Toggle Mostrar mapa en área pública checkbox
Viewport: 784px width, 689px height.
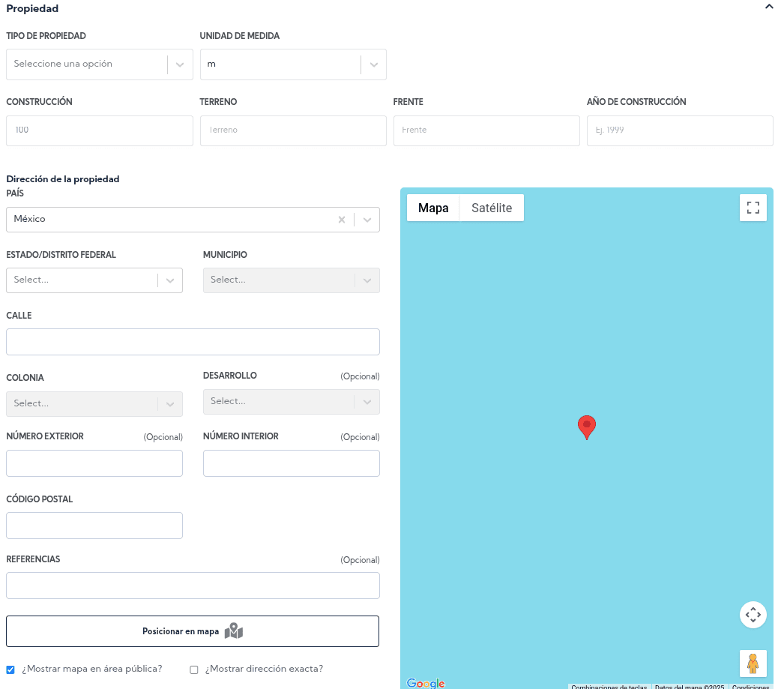(10, 670)
